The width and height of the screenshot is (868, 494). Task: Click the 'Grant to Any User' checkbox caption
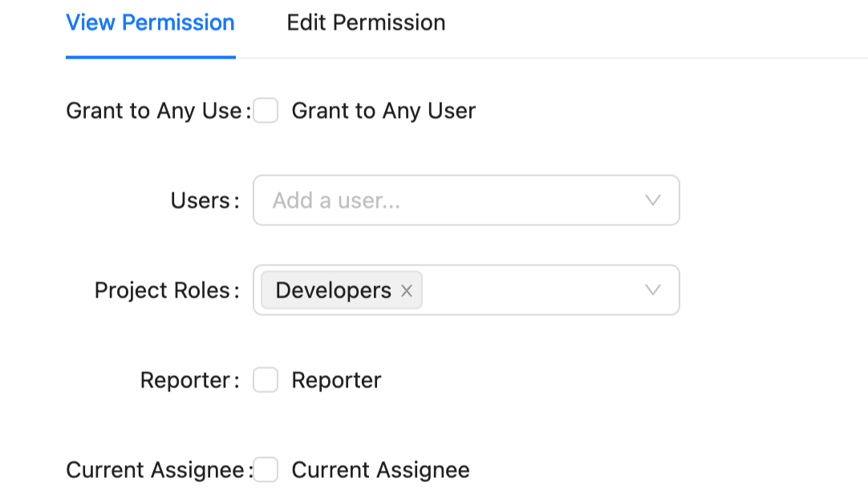(383, 111)
